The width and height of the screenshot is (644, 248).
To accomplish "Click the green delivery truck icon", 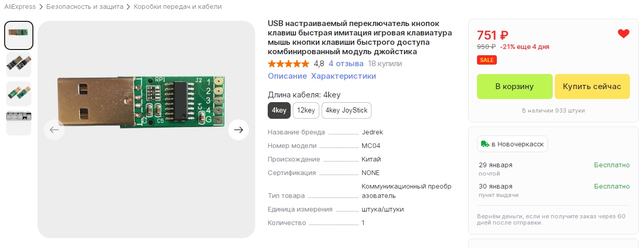I will coord(485,144).
